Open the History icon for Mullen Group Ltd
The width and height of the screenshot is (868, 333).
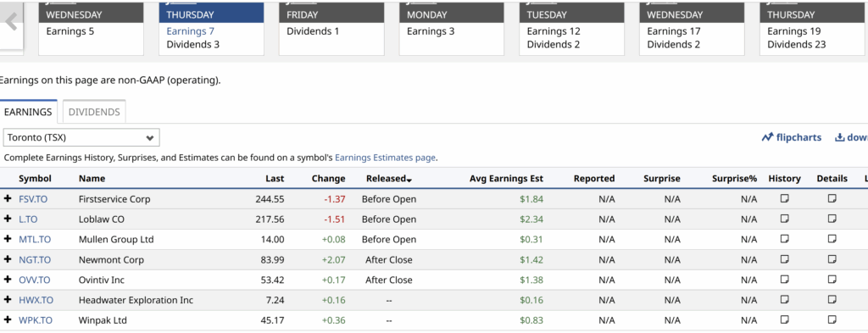(x=784, y=239)
